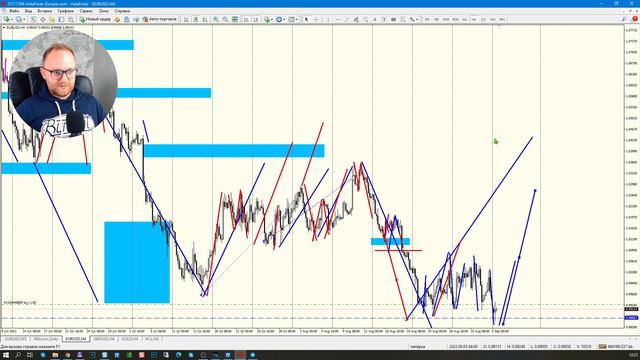The width and height of the screenshot is (640, 360).
Task: Select the EURUSD,H4 chart tab
Action: [76, 339]
